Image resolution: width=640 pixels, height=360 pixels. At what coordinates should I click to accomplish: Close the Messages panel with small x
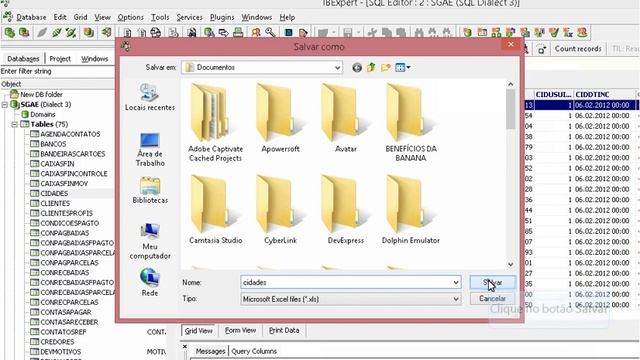tap(185, 347)
